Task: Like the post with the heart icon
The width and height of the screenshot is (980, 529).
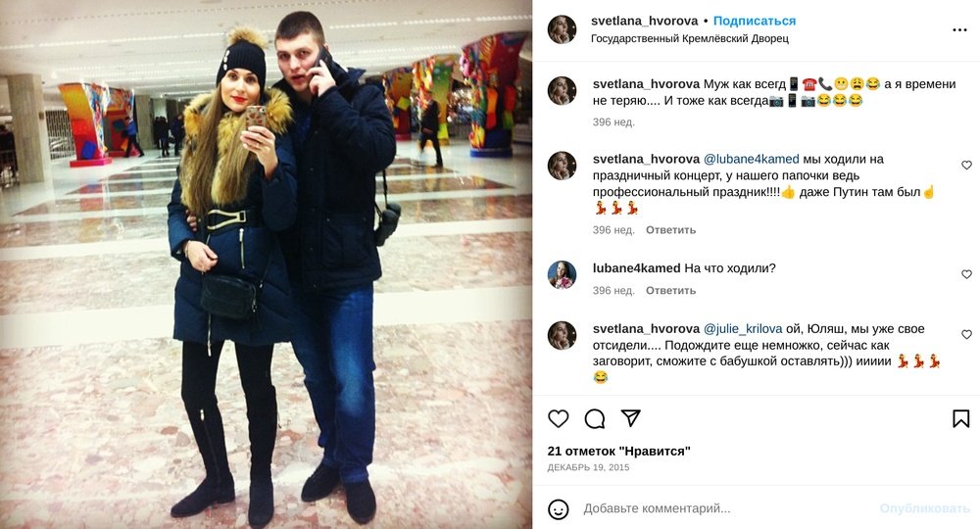Action: click(559, 418)
